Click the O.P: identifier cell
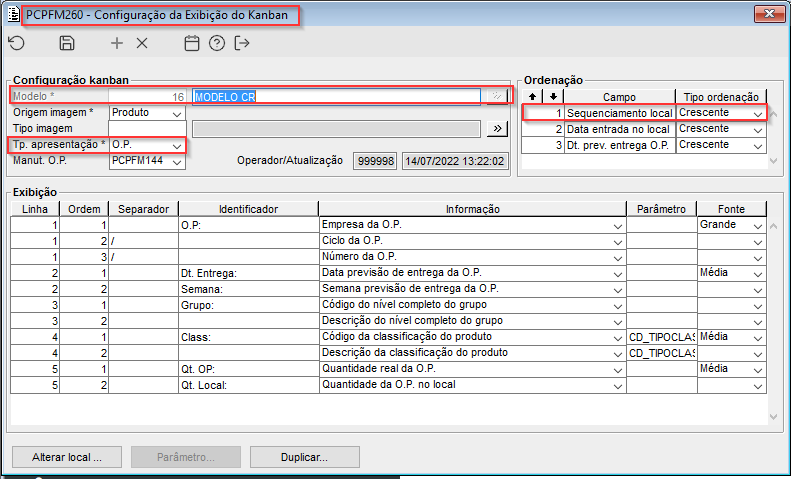Image resolution: width=791 pixels, height=479 pixels. tap(249, 225)
